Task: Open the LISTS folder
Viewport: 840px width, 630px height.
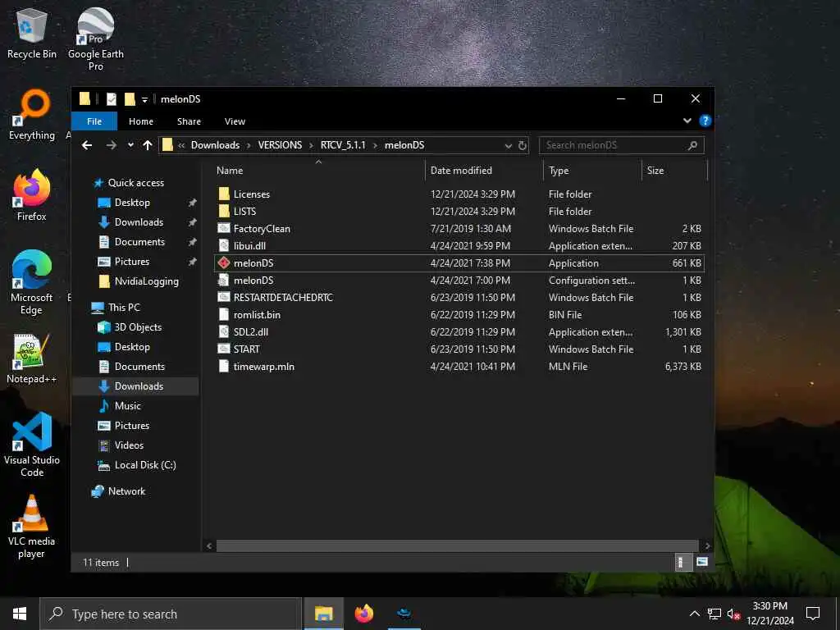Action: tap(459, 211)
